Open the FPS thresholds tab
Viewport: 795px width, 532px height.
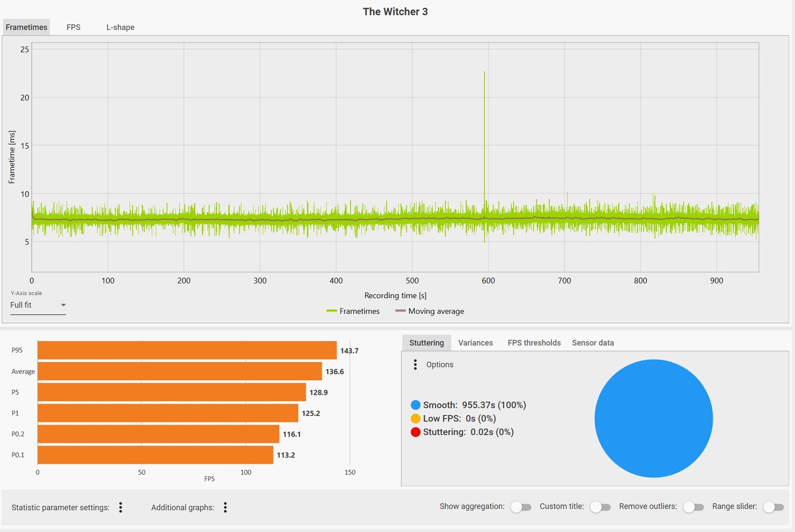point(534,343)
